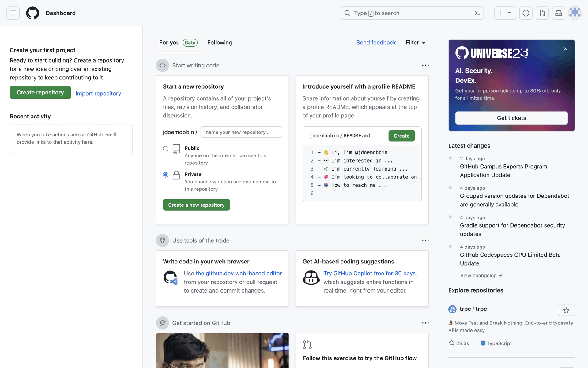This screenshot has height=368, width=588.
Task: Click Send feedback link
Action: pos(376,43)
